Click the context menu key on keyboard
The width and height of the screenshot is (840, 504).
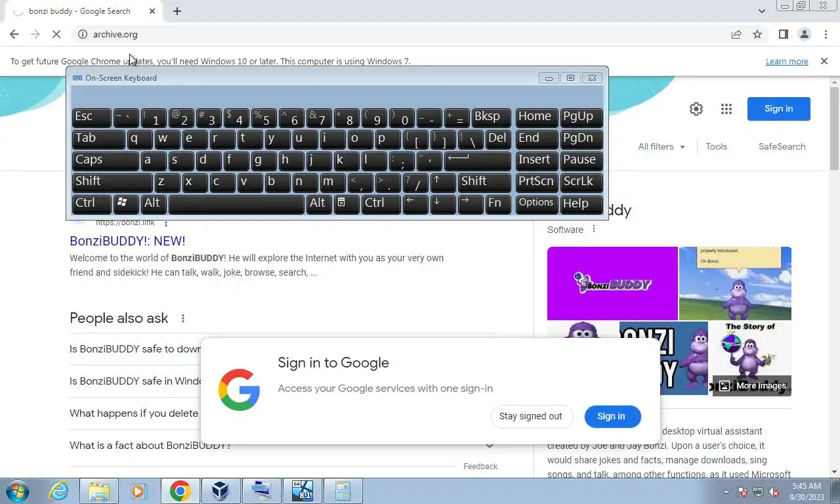click(x=347, y=204)
